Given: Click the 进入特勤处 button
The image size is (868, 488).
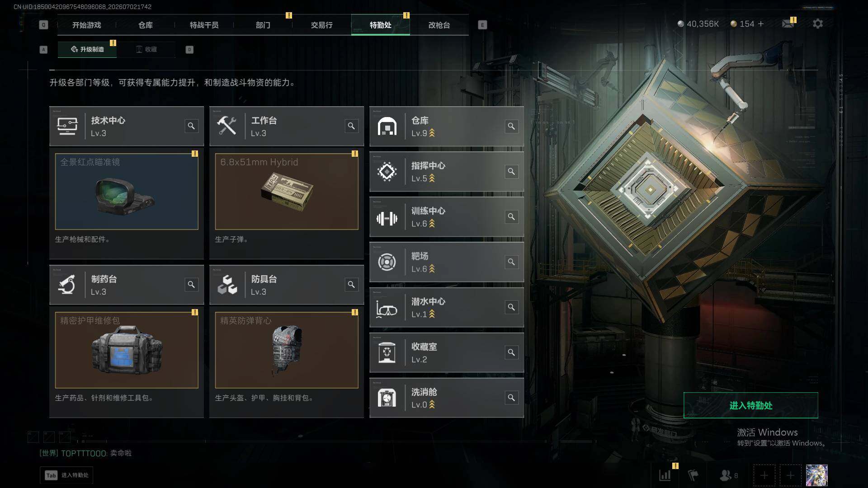Looking at the screenshot, I should pyautogui.click(x=750, y=405).
